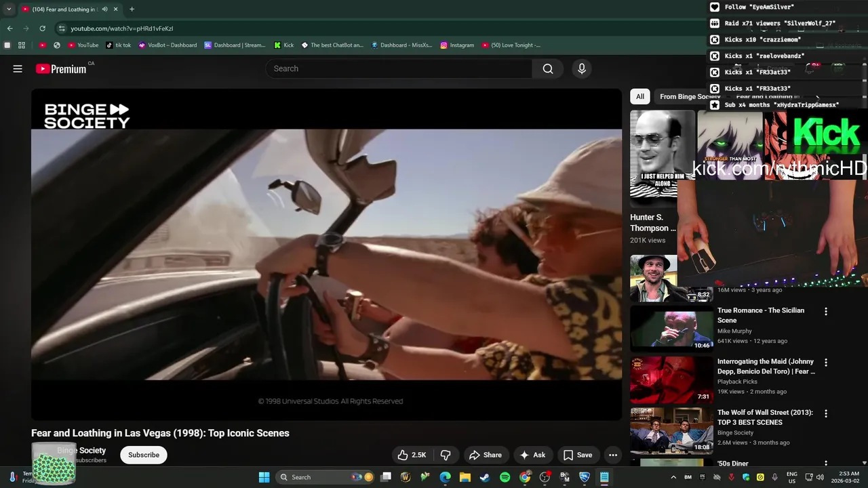
Task: Close the Fear and Loathing tab
Action: [116, 9]
